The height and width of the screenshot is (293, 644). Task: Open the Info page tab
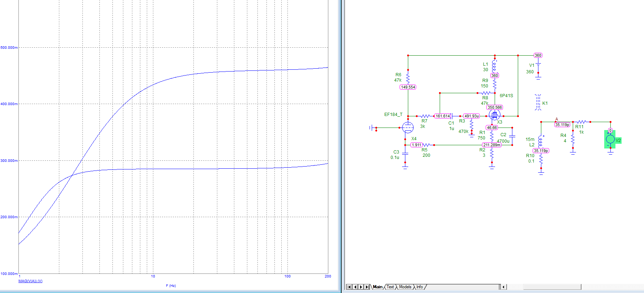pos(419,287)
